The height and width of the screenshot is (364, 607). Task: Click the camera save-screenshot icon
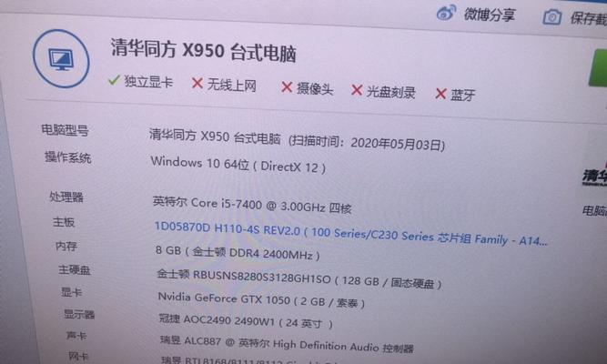(552, 17)
